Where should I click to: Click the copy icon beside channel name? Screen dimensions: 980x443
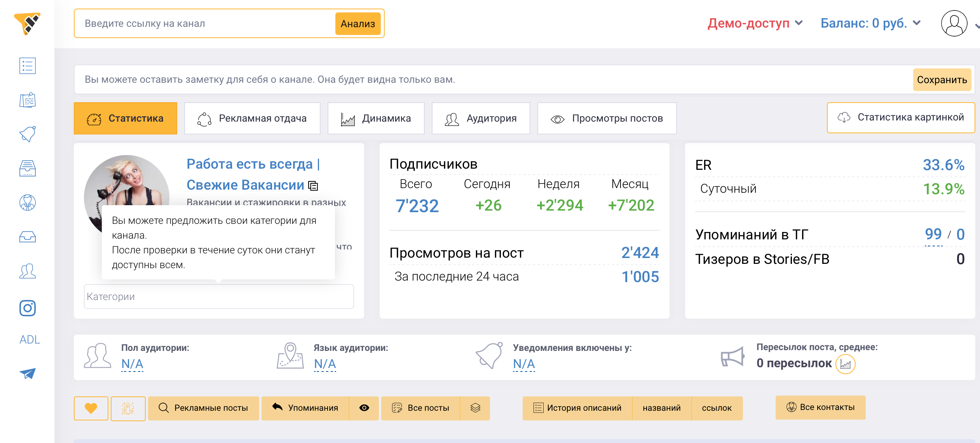313,186
